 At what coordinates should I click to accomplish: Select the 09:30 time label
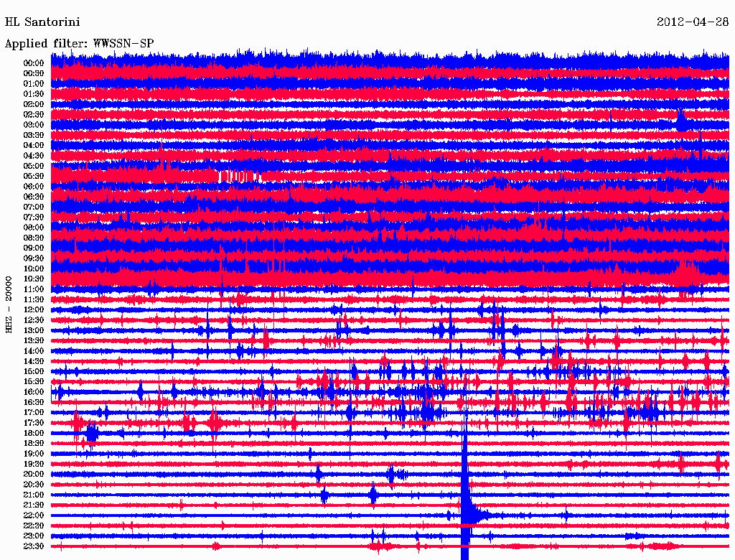34,259
